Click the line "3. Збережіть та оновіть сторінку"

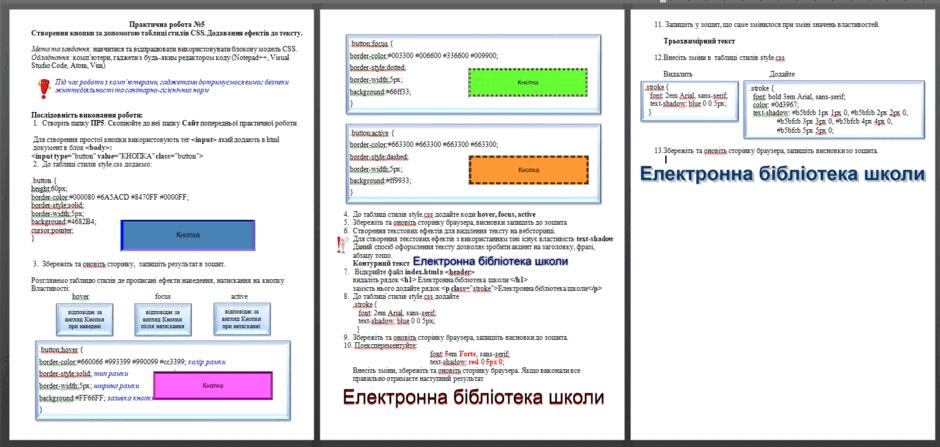tap(129, 264)
